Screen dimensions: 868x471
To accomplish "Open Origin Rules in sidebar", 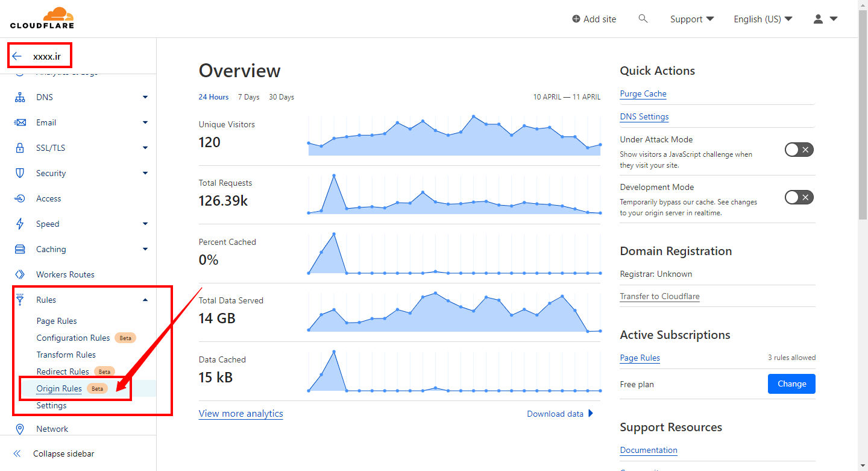I will coord(59,388).
